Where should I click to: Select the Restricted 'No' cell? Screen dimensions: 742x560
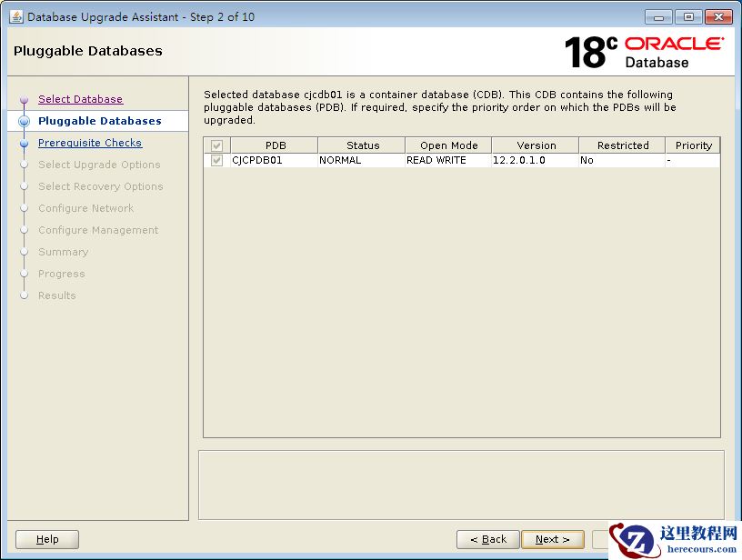point(622,160)
